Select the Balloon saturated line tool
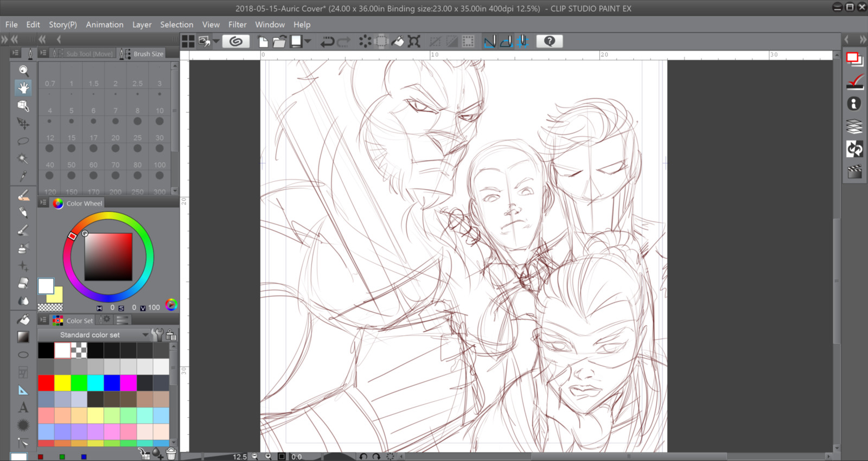This screenshot has height=461, width=868. click(23, 425)
